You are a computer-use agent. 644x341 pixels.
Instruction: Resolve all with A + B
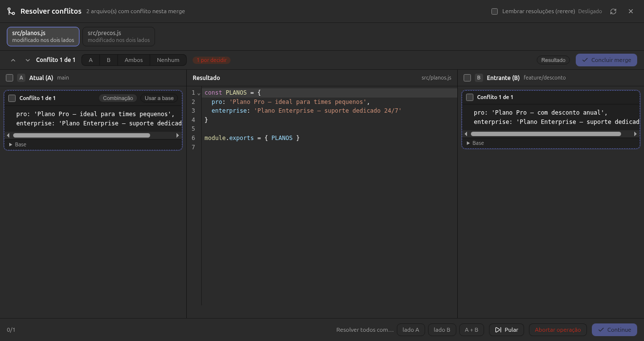pos(472,330)
